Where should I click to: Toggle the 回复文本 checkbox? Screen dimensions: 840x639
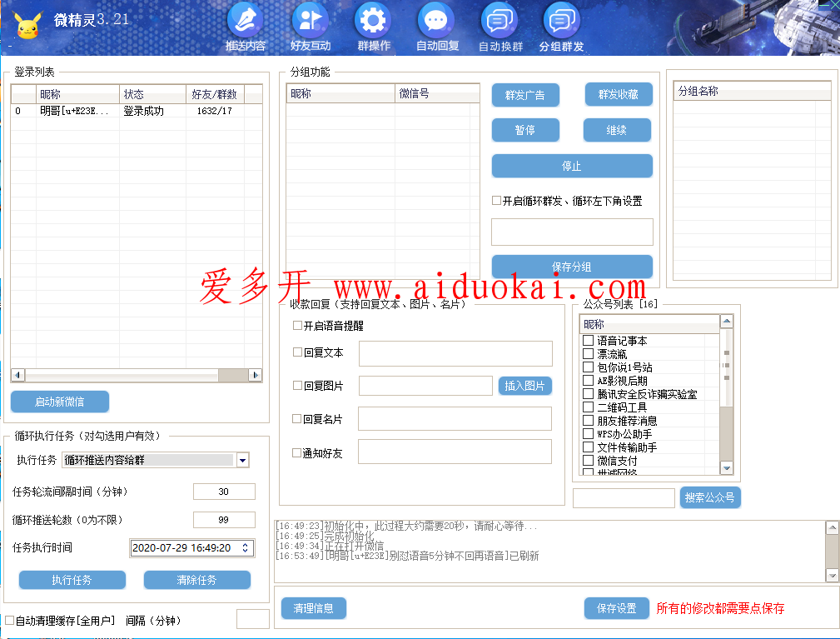[x=297, y=352]
